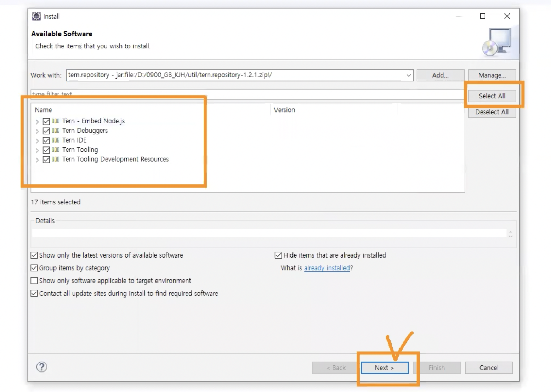Expand the Tern Tooling tree node
551x392 pixels.
(37, 150)
